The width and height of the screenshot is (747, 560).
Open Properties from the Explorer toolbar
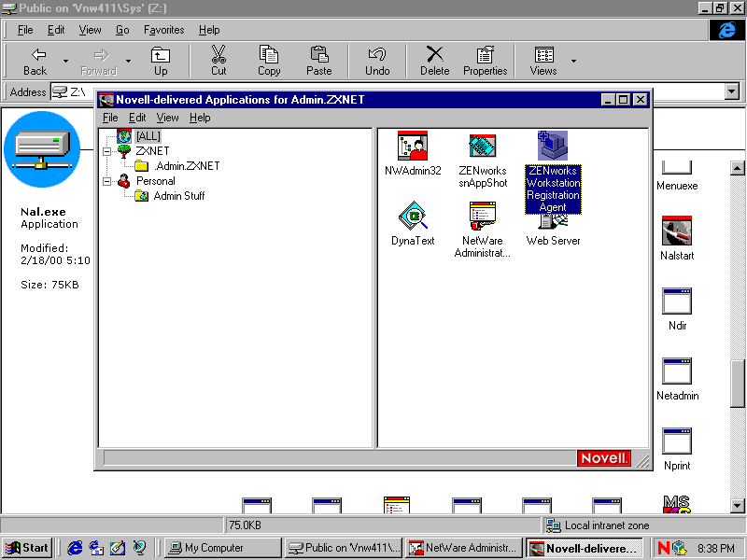coord(485,61)
